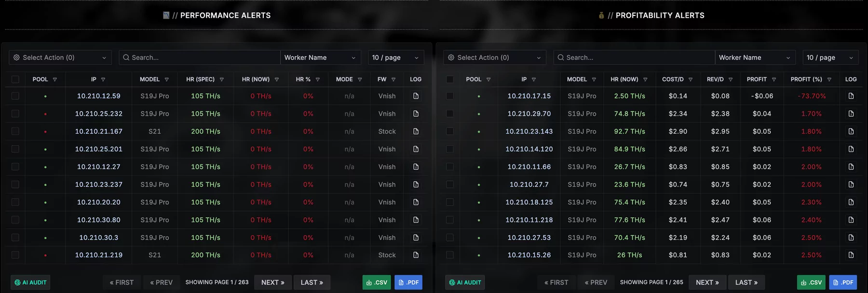Check the row for 10.210.11.66
This screenshot has width=868, height=293.
[450, 167]
